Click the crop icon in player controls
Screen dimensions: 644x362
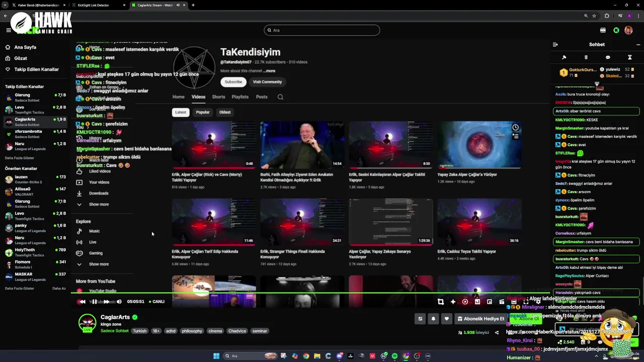(x=441, y=302)
